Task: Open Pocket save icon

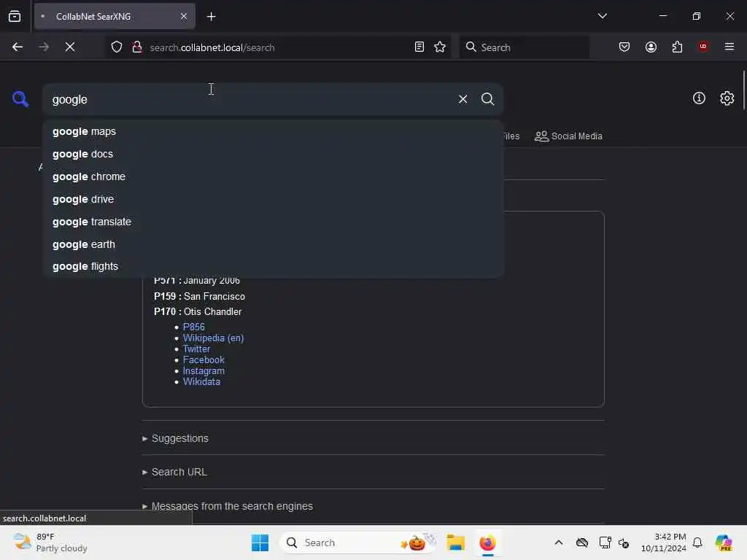Action: click(x=624, y=47)
